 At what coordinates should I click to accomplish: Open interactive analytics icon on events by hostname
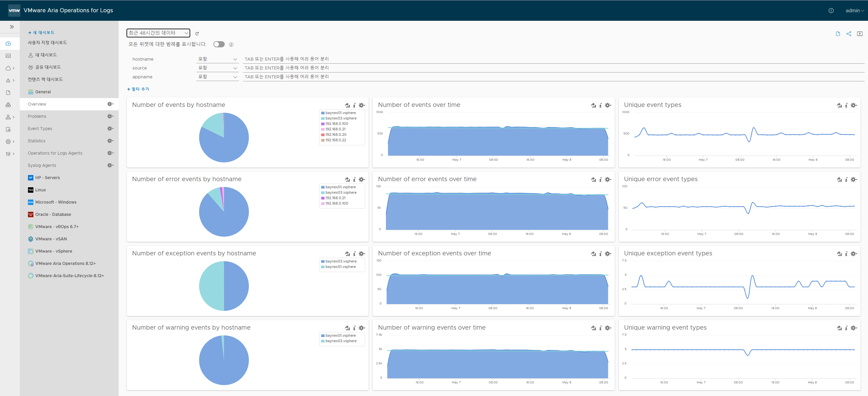click(347, 105)
